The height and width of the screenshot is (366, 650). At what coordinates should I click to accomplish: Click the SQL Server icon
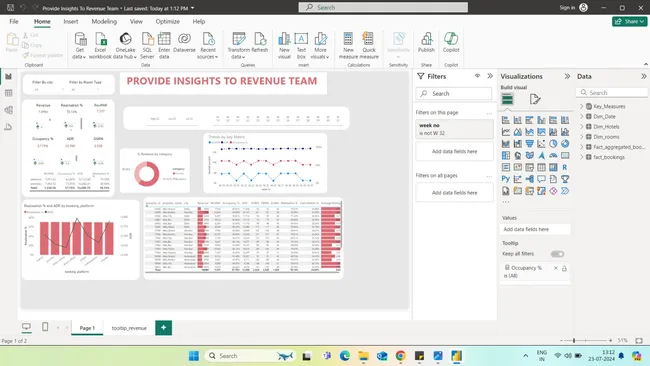point(147,46)
